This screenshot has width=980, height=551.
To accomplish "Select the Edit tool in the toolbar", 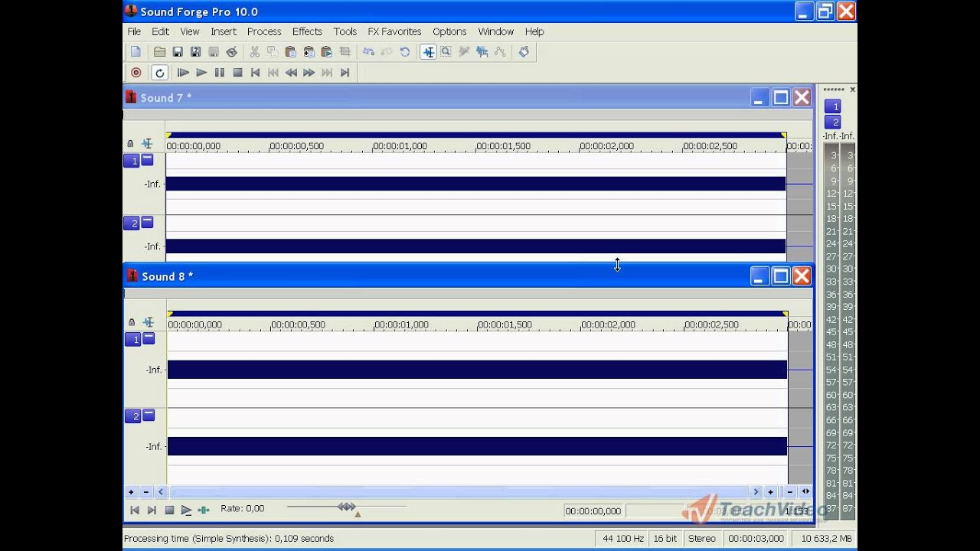I will 428,52.
